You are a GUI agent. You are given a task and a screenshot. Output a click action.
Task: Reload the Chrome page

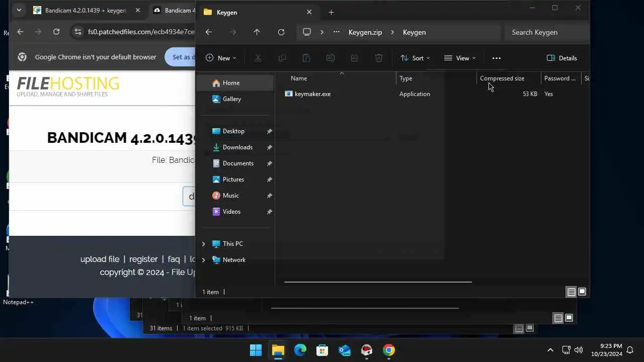(x=56, y=32)
